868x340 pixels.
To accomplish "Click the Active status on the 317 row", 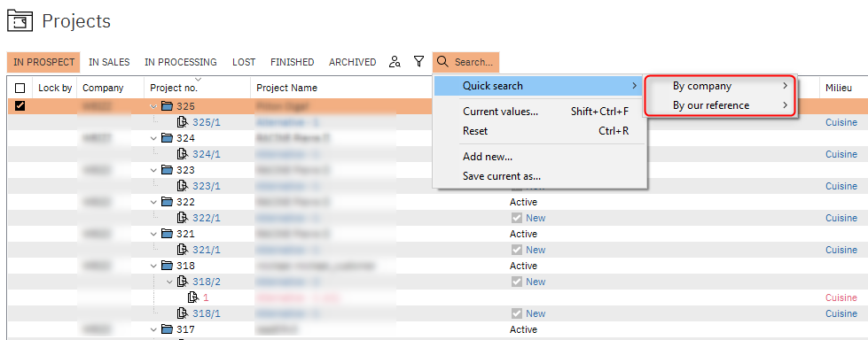I will coord(523,329).
